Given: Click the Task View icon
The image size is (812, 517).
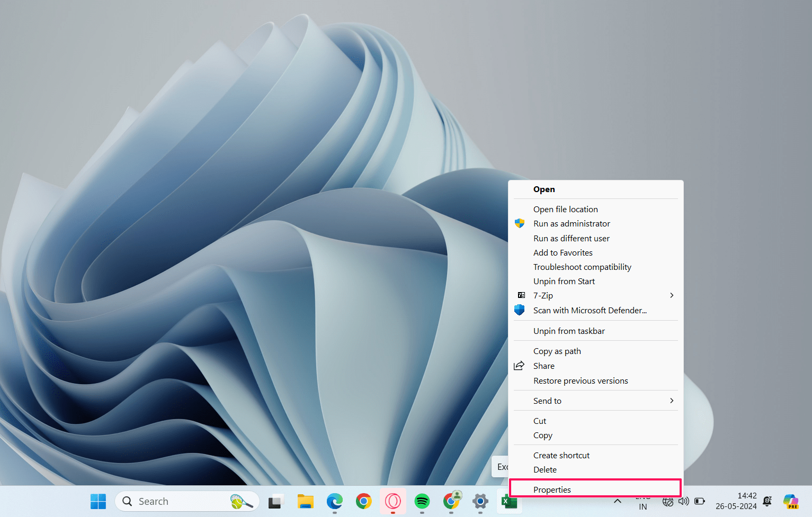Looking at the screenshot, I should click(276, 501).
